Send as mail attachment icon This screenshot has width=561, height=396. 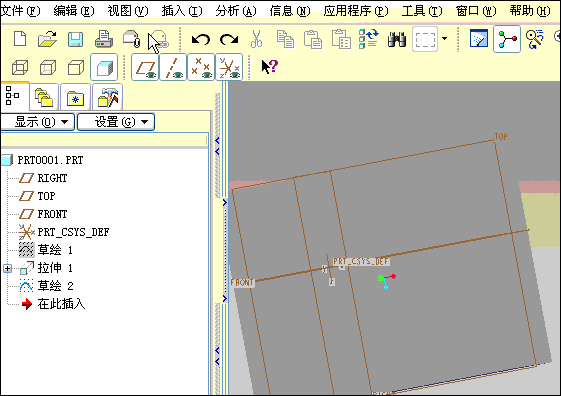click(x=131, y=39)
